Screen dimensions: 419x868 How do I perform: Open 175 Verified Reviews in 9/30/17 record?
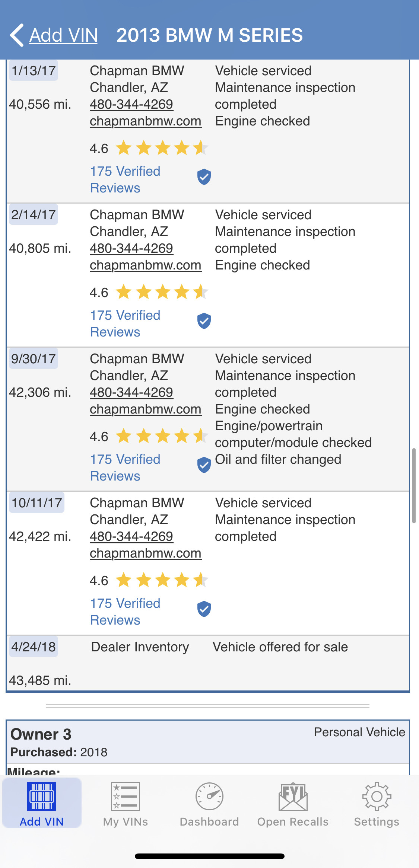click(125, 467)
